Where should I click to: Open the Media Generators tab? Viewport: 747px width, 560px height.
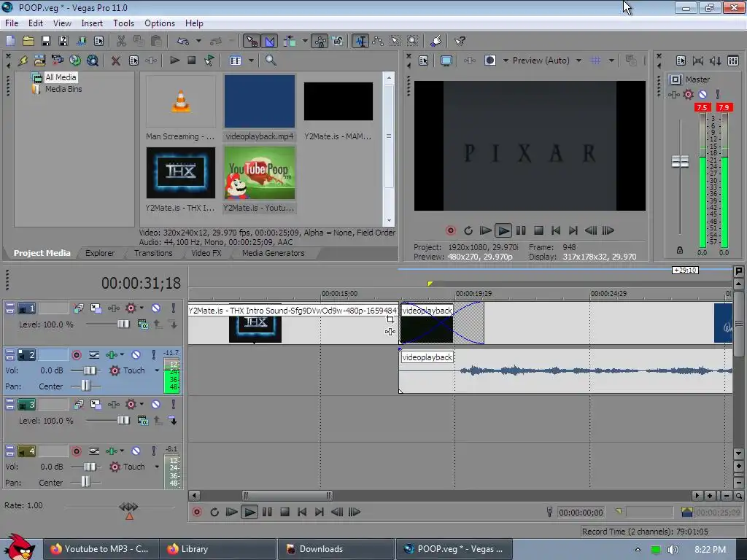pyautogui.click(x=273, y=253)
